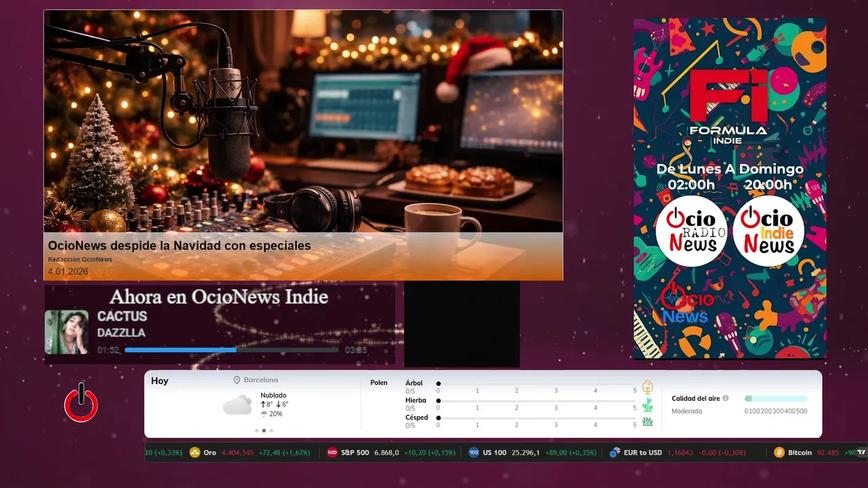
Task: Click the Ahora en OcioNews Indie heading
Action: tap(219, 297)
